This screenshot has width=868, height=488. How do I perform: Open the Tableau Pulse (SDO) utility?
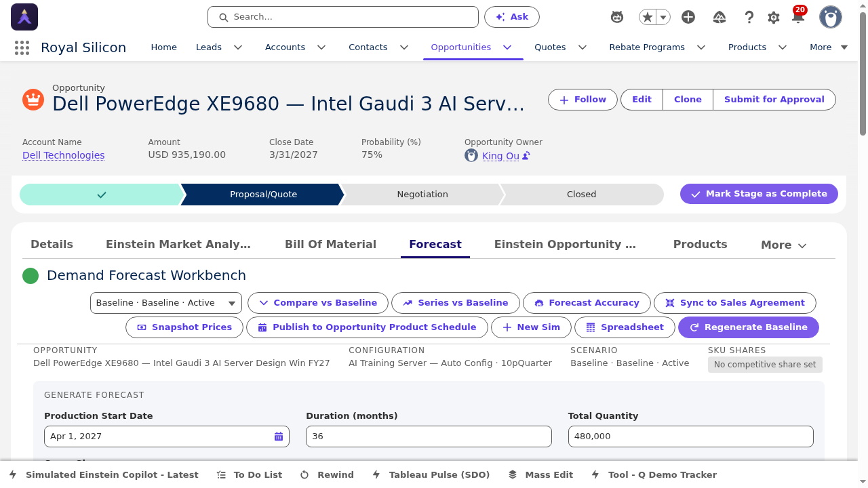tap(431, 475)
